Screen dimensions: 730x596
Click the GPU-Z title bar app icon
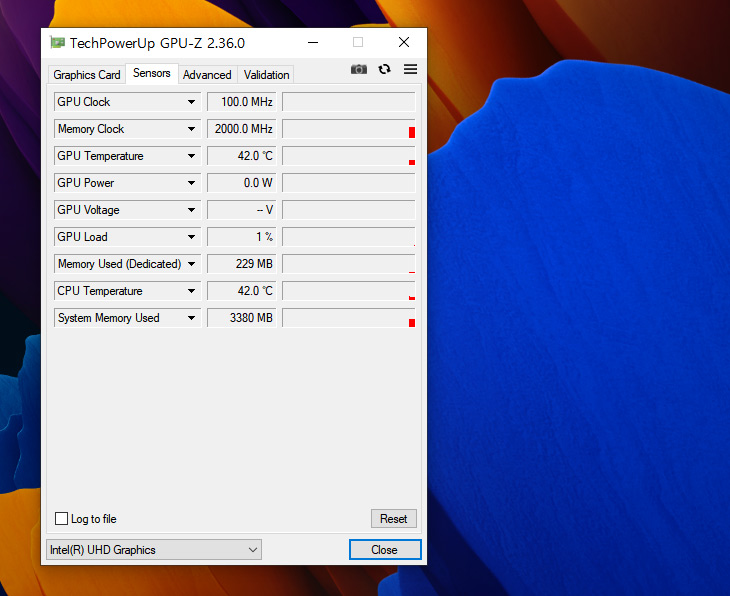click(x=58, y=43)
